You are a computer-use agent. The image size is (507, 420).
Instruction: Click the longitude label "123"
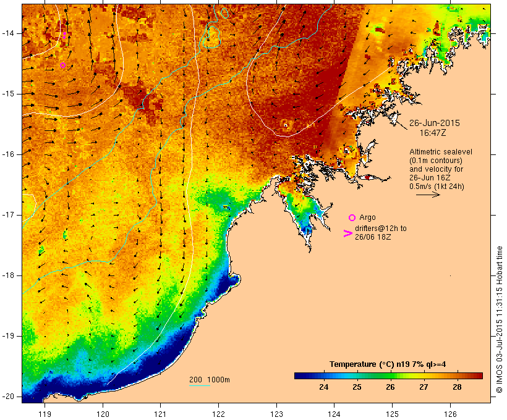pos(276,414)
